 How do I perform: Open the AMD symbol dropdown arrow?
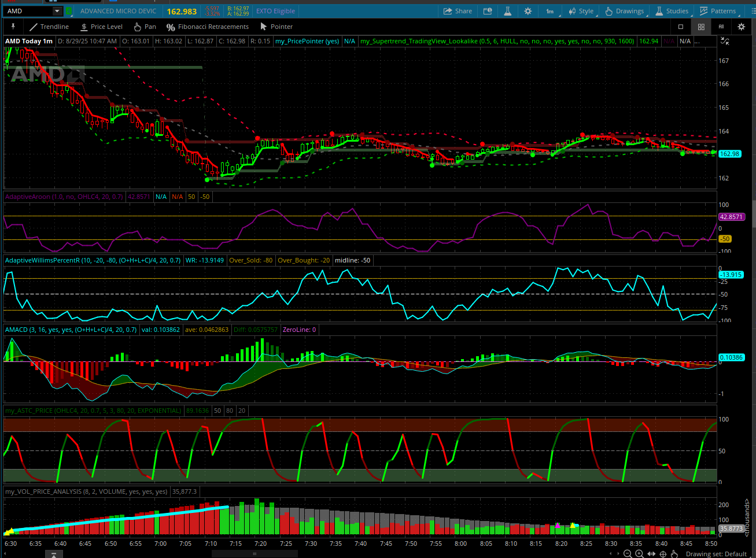pos(57,11)
